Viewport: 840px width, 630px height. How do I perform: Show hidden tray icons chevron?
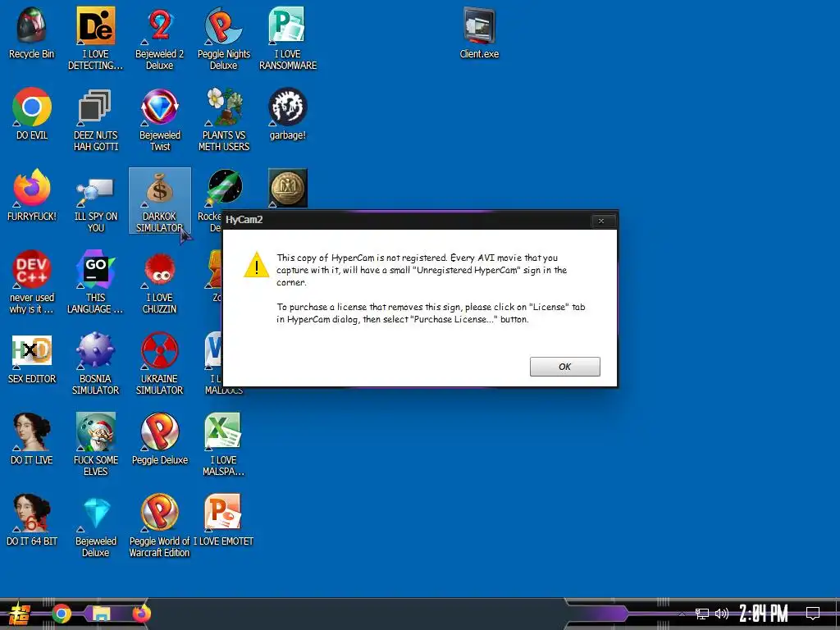(x=682, y=614)
